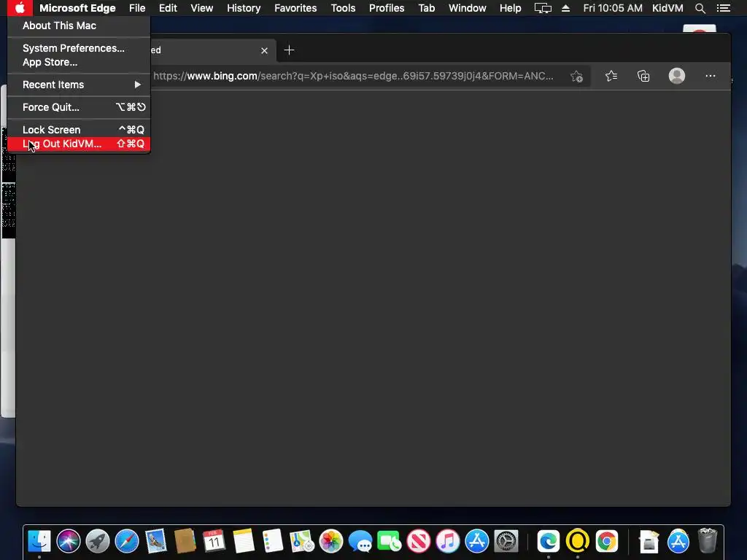
Task: Open System Preferences gear in Dock
Action: coord(506,541)
